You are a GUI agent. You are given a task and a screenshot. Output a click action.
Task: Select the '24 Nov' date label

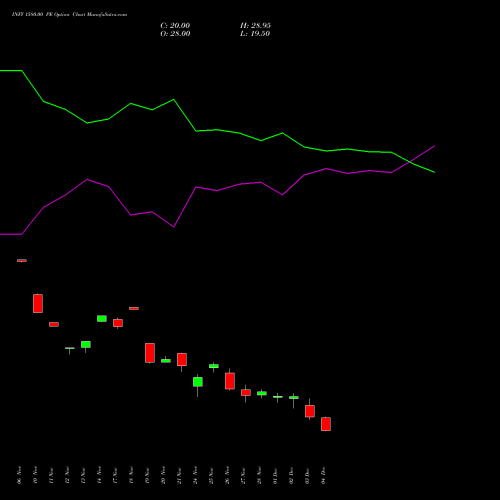[195, 475]
